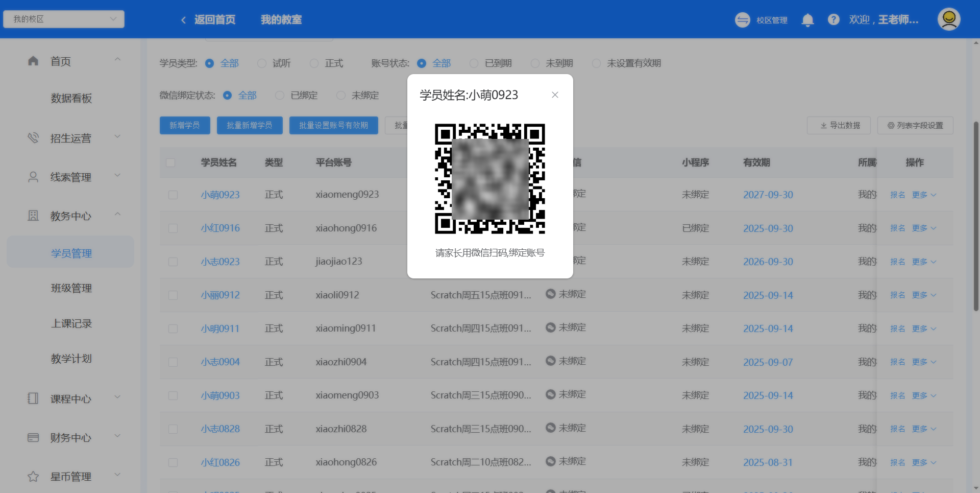
Task: Click 返回首页 in the top bar
Action: tap(215, 20)
